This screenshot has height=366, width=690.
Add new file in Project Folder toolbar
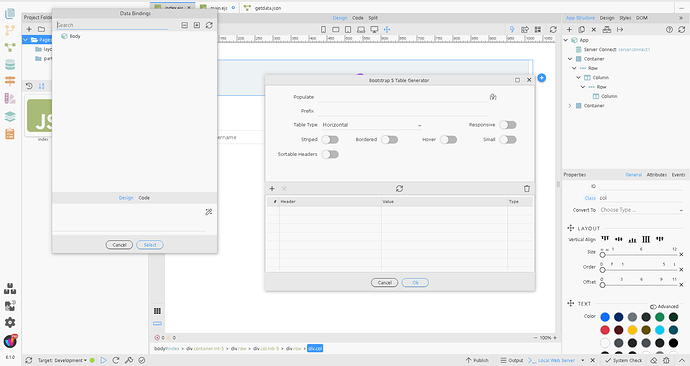[x=29, y=29]
